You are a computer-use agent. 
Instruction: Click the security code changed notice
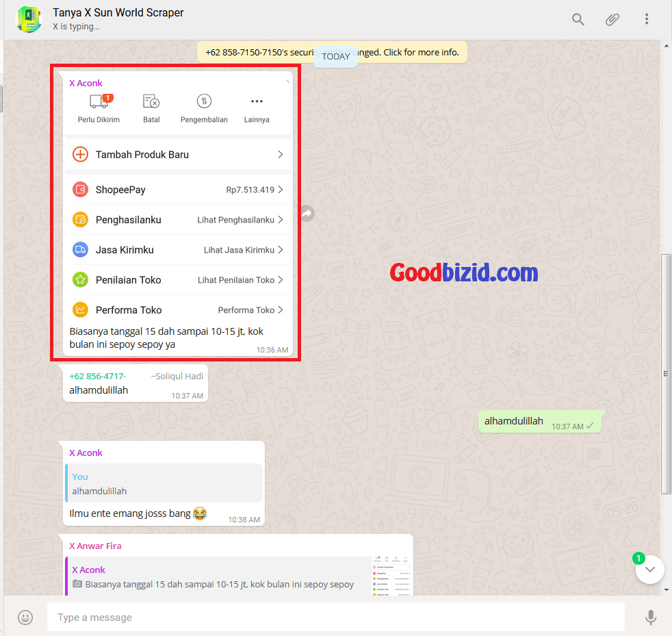click(332, 52)
